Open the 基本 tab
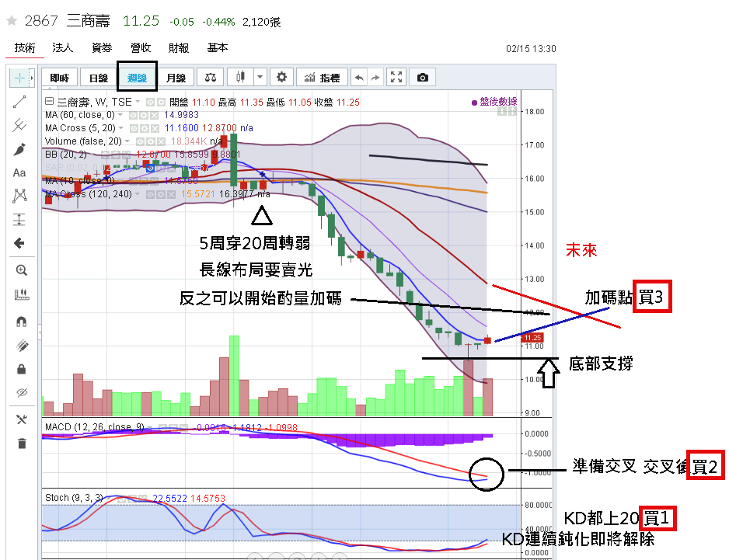The height and width of the screenshot is (560, 729). pyautogui.click(x=217, y=47)
